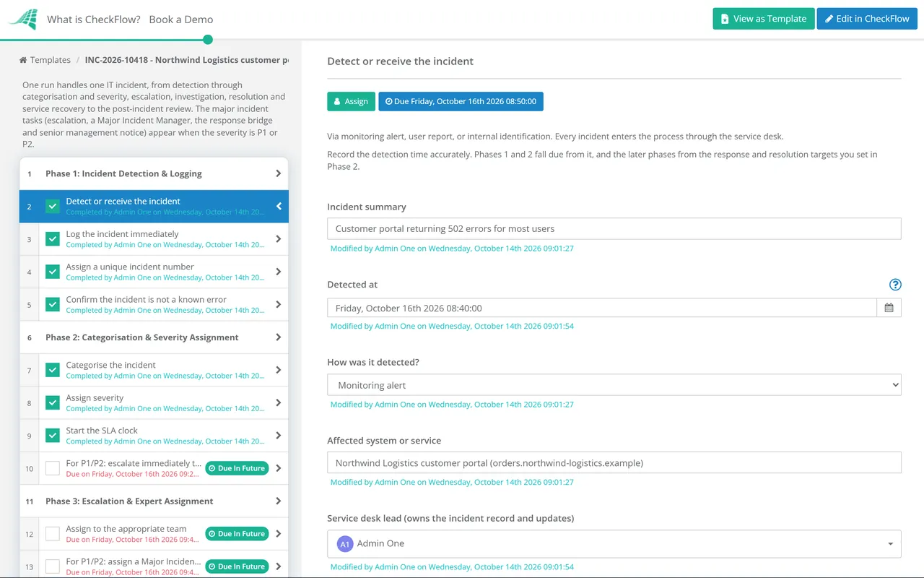This screenshot has width=924, height=578.
Task: Expand Phase 1: Incident Detection & Logging chevron
Action: [x=279, y=173]
